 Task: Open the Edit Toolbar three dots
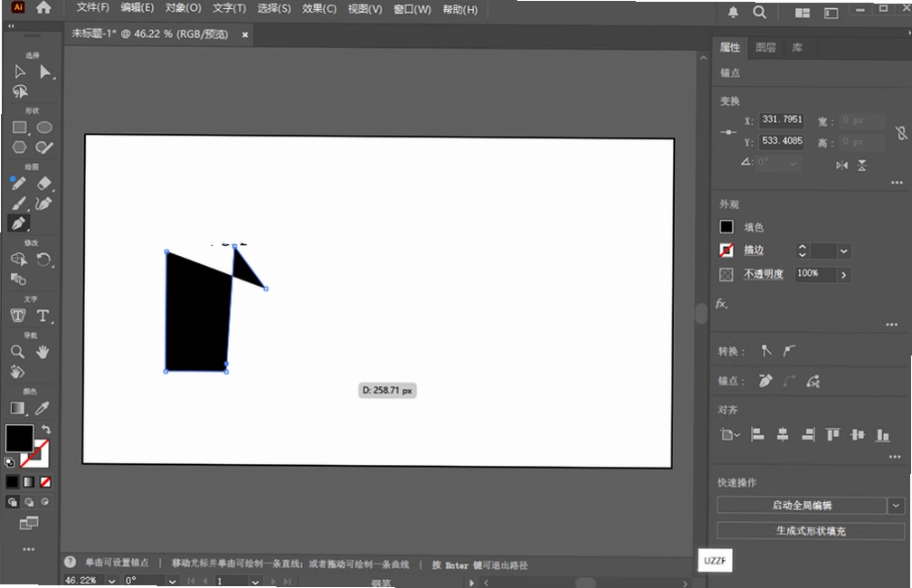(29, 549)
